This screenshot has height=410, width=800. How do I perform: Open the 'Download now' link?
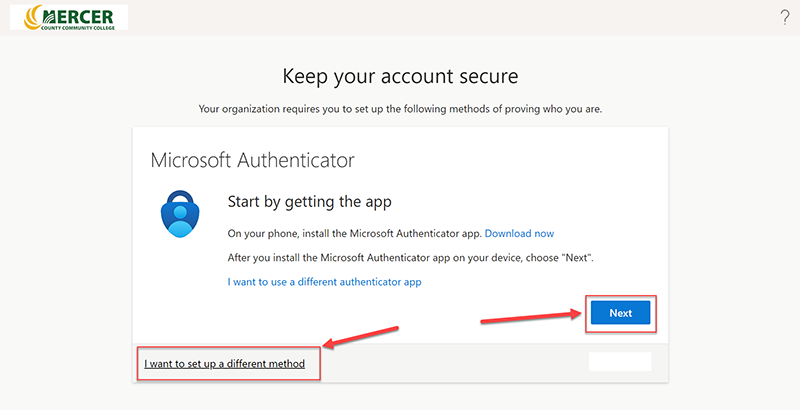(x=519, y=233)
